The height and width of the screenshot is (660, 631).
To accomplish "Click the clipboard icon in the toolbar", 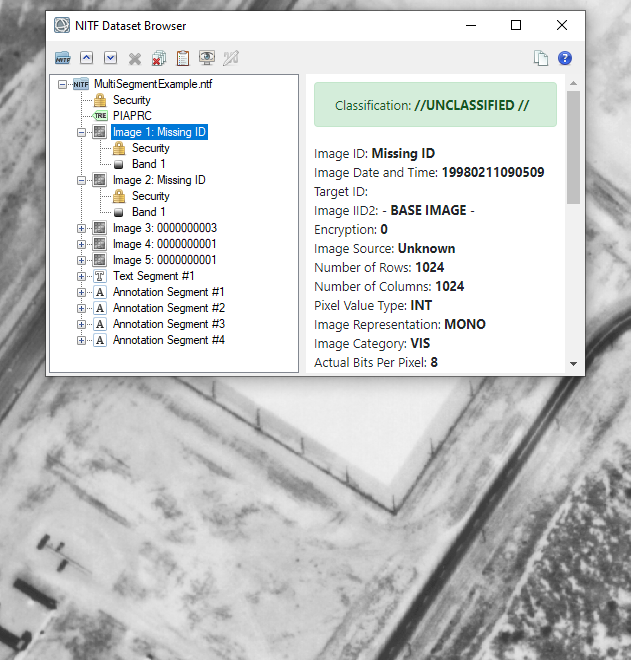I will click(182, 59).
